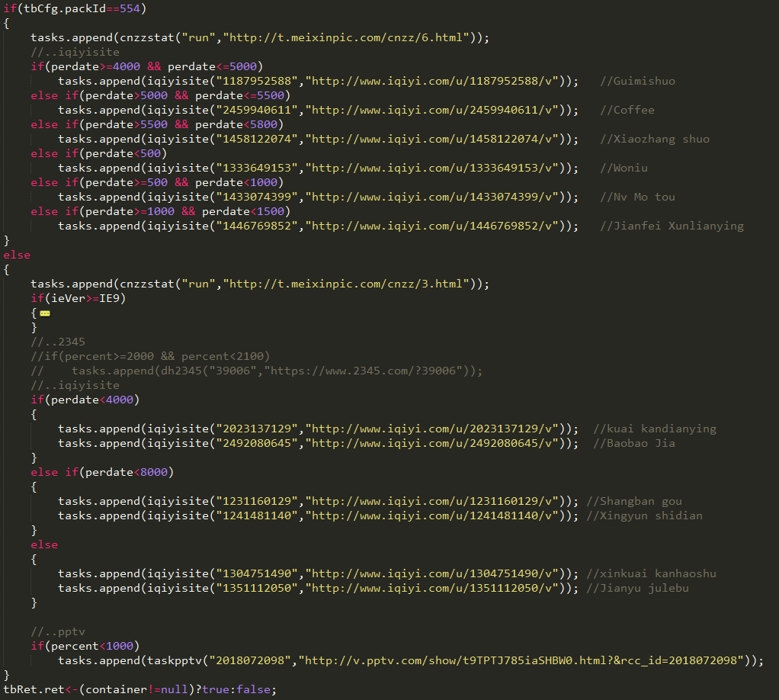The height and width of the screenshot is (700, 779).
Task: Click the condition perdate>=500 && perdate<1000
Action: pyautogui.click(x=181, y=182)
